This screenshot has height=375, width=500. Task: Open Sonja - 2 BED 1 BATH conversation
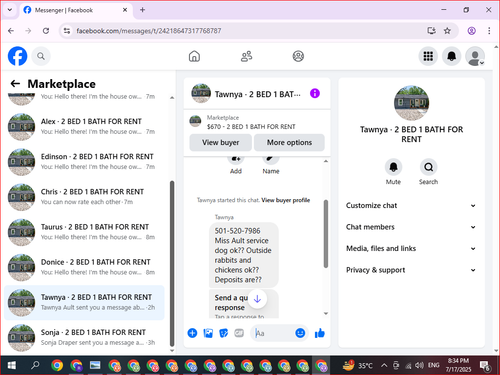(84, 337)
